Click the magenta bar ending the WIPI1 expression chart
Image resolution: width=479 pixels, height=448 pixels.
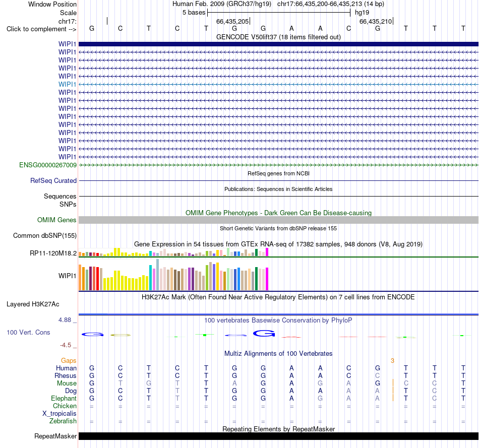(x=267, y=279)
